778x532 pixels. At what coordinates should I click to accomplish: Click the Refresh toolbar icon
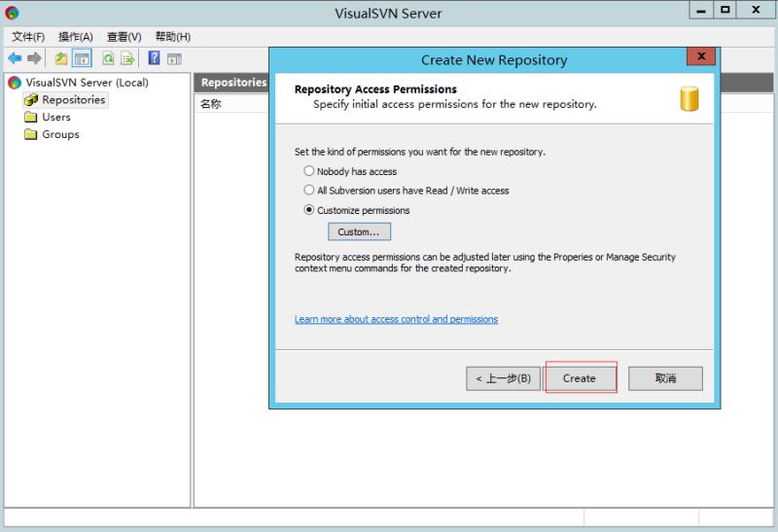(108, 58)
